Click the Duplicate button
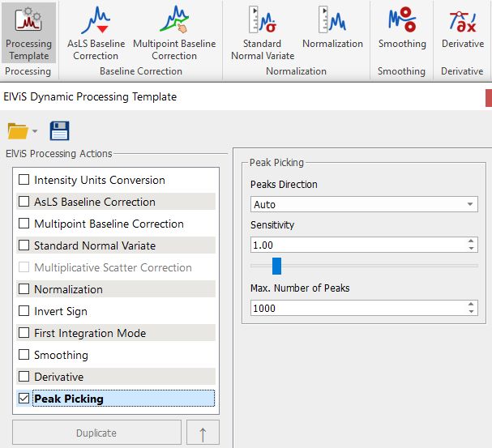This screenshot has height=448, width=492. click(96, 433)
